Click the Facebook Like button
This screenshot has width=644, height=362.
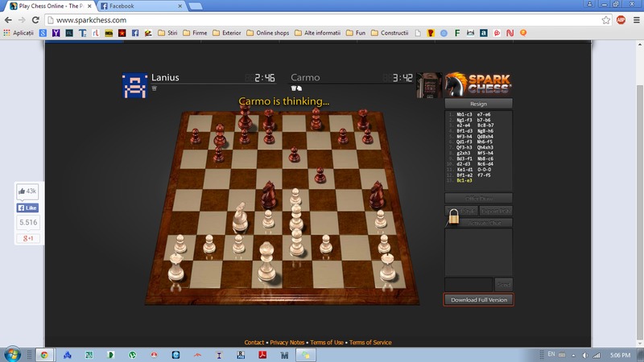[x=27, y=208]
